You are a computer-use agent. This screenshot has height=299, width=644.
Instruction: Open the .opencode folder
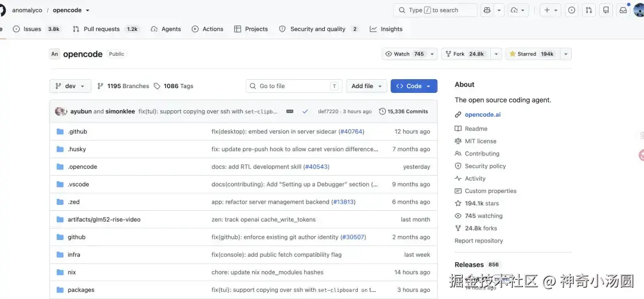(x=82, y=167)
